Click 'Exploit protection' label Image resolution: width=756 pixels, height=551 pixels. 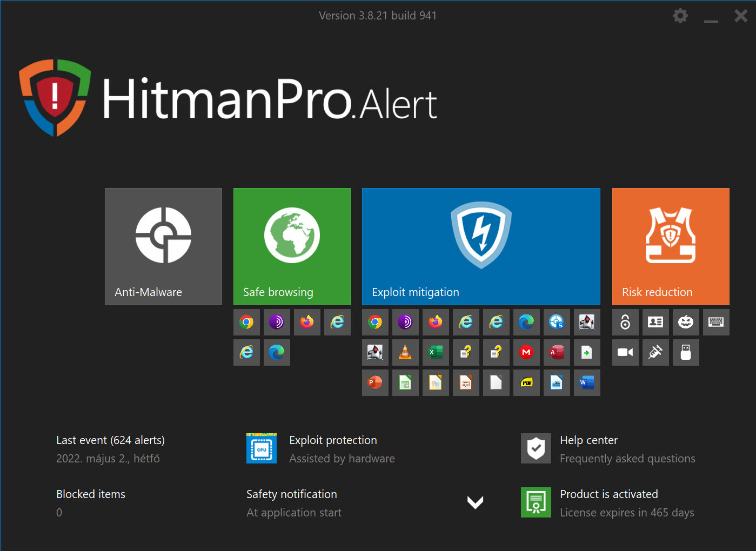(333, 440)
